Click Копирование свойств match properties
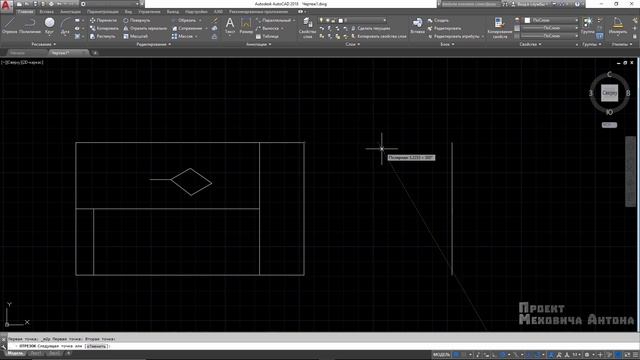The width and height of the screenshot is (640, 360). [x=499, y=28]
